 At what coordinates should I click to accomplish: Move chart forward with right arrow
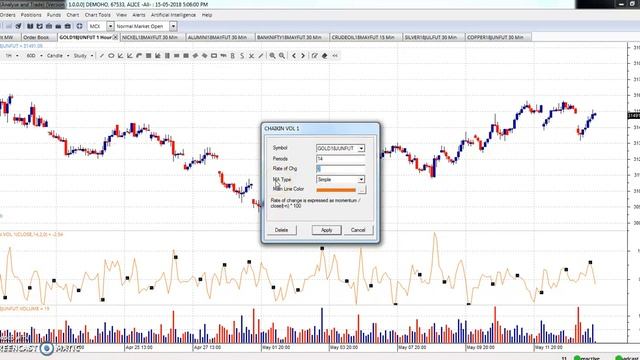pos(303,56)
